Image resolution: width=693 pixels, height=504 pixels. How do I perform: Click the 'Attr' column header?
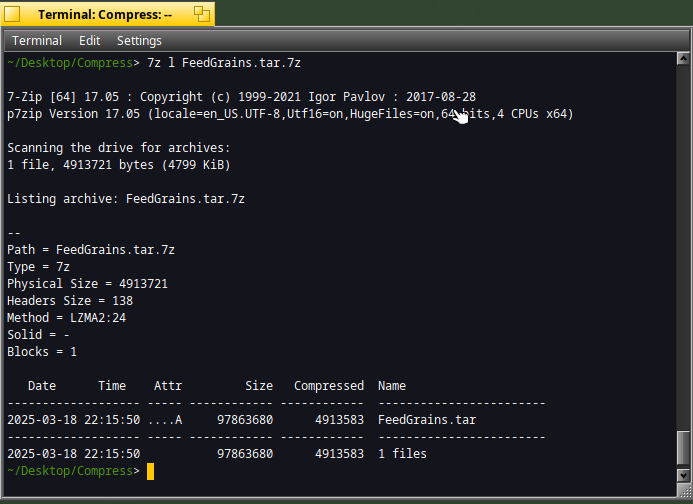pos(168,386)
